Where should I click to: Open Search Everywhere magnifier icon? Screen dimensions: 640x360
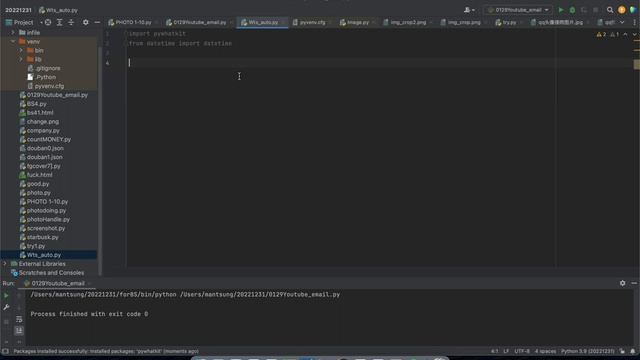610,10
